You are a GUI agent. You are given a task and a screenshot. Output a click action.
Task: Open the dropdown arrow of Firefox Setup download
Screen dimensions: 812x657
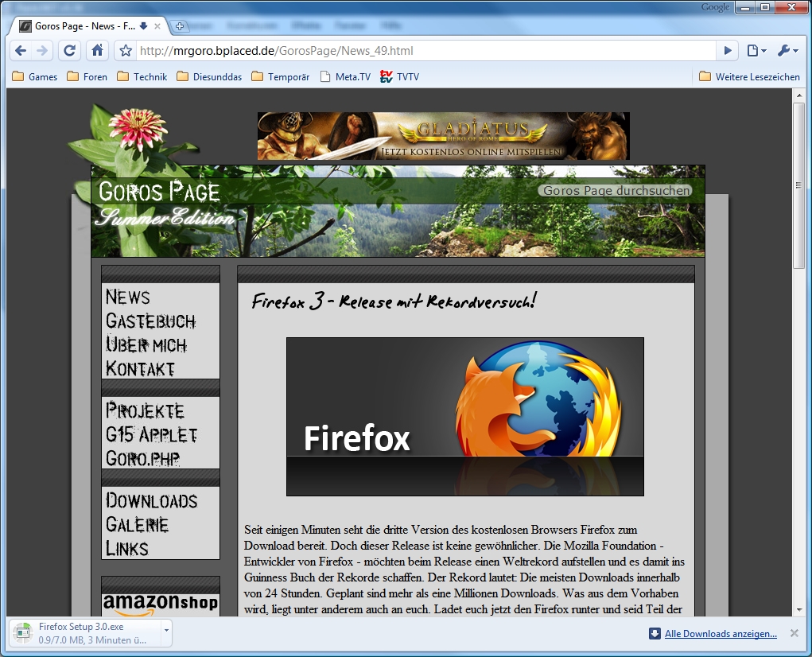click(x=166, y=631)
